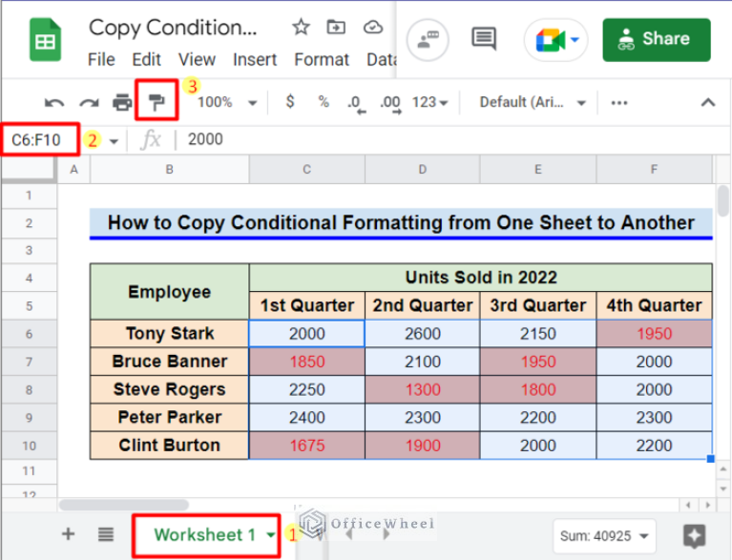Expand the Sum: 40925 dropdown

(606, 534)
